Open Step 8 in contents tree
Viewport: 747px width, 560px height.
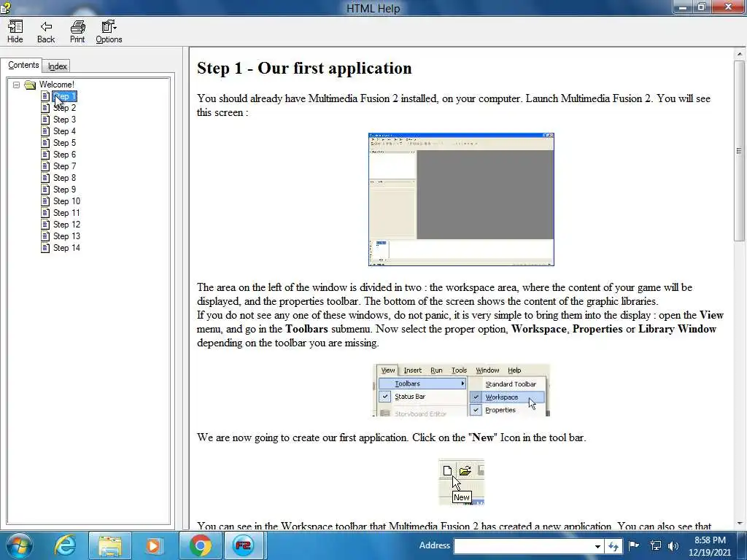click(x=64, y=178)
